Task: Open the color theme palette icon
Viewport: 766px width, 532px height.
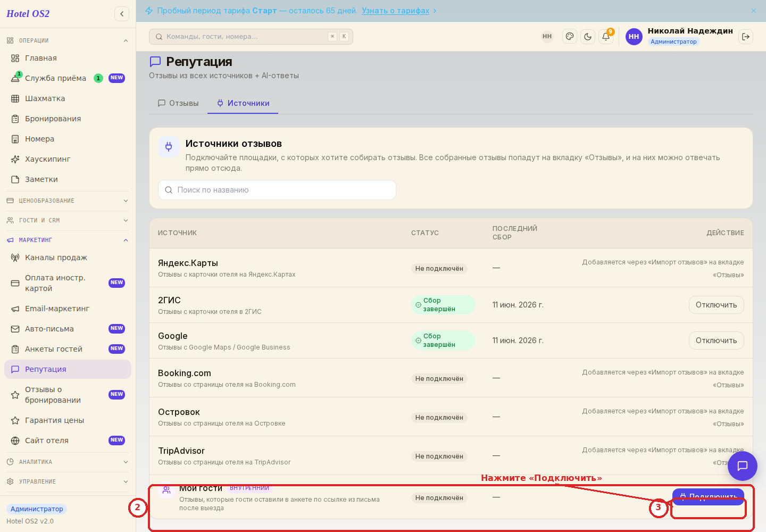Action: [x=570, y=37]
